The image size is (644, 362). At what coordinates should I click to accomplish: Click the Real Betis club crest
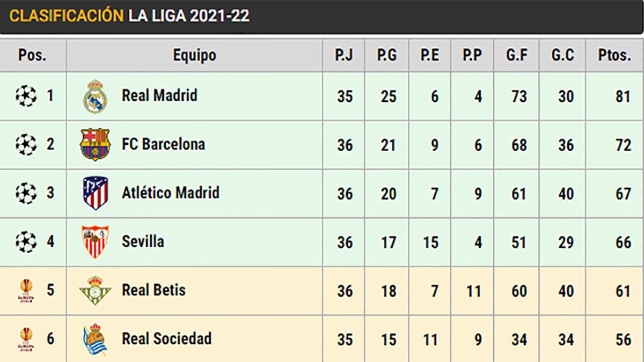(x=95, y=290)
